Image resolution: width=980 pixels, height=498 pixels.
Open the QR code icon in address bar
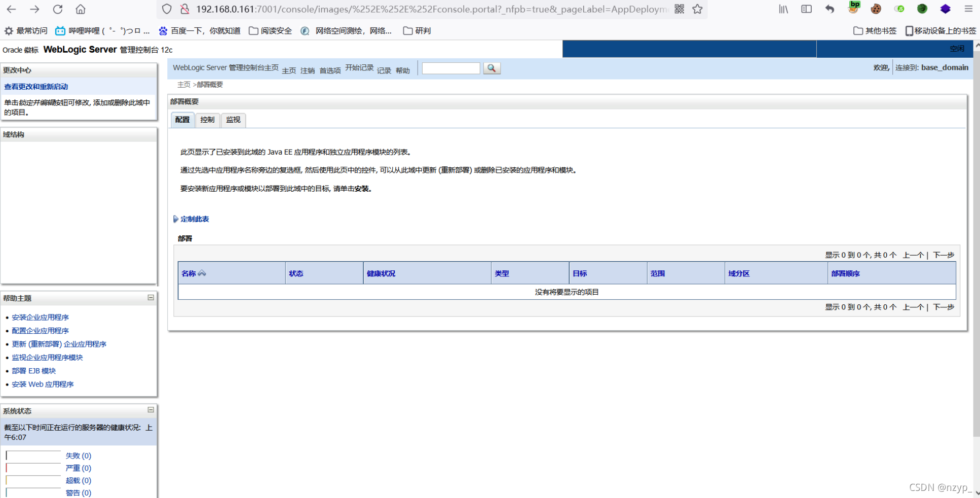(680, 9)
